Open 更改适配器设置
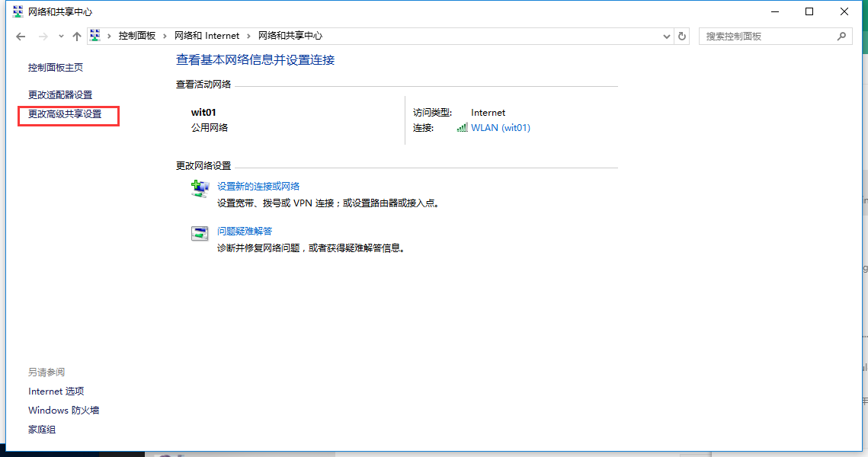868x457 pixels. click(x=60, y=95)
